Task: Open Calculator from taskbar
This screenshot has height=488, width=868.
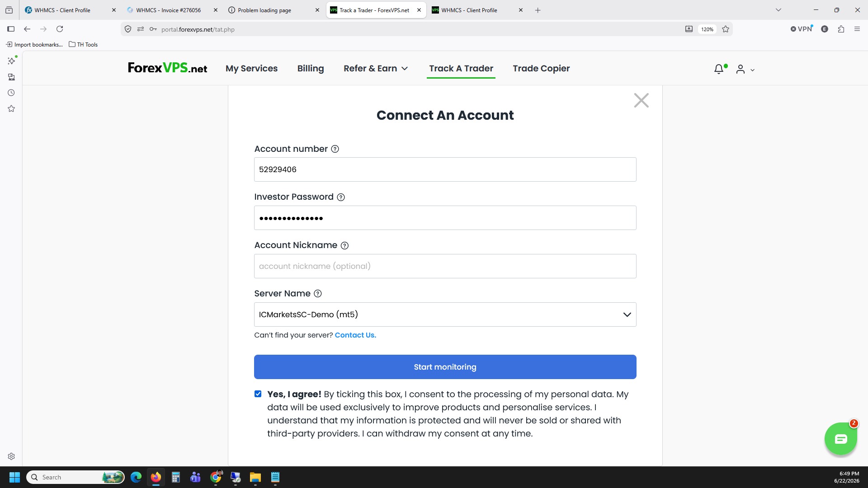Action: tap(175, 477)
